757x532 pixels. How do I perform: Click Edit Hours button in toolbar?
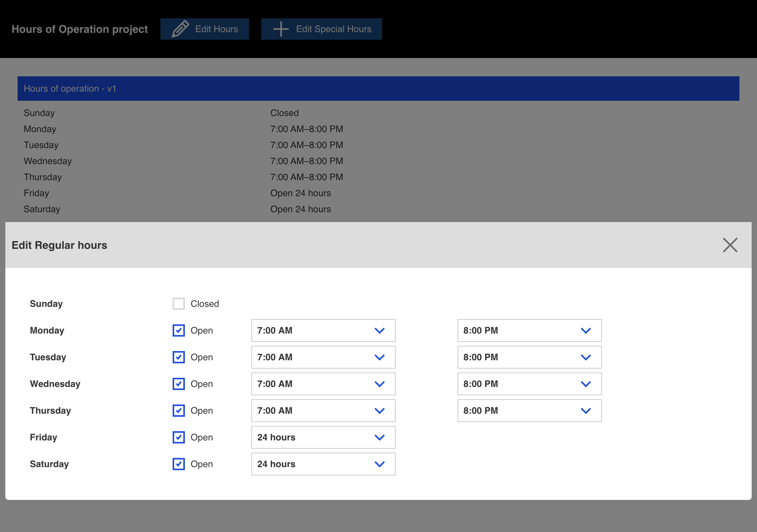(x=205, y=29)
